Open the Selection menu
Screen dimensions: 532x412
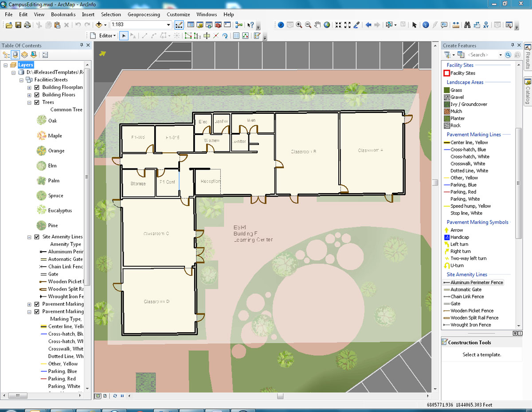pyautogui.click(x=111, y=15)
